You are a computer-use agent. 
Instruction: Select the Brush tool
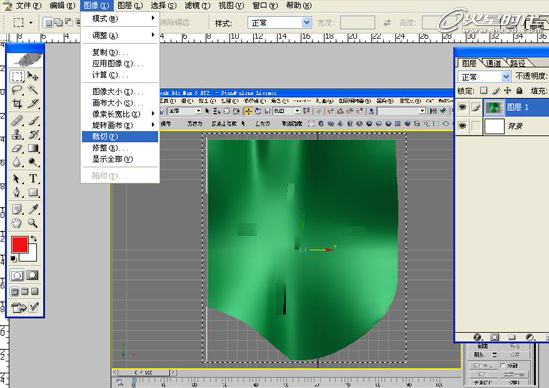(x=33, y=121)
